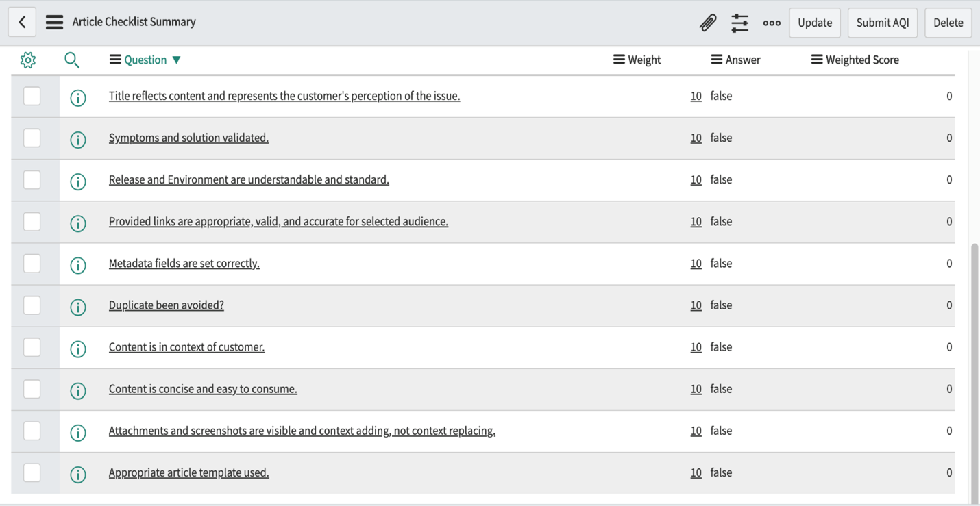The image size is (980, 506).
Task: Click the back arrow button
Action: (x=22, y=23)
